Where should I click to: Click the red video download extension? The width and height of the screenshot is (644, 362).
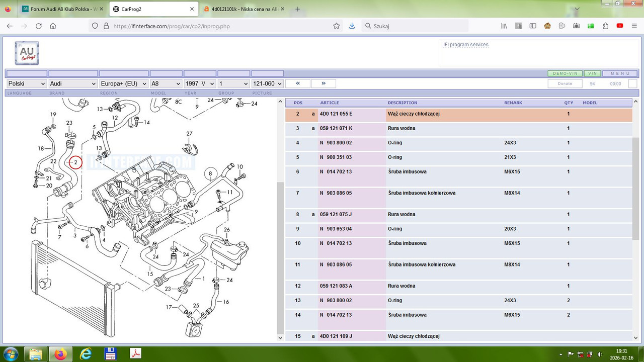click(x=620, y=26)
